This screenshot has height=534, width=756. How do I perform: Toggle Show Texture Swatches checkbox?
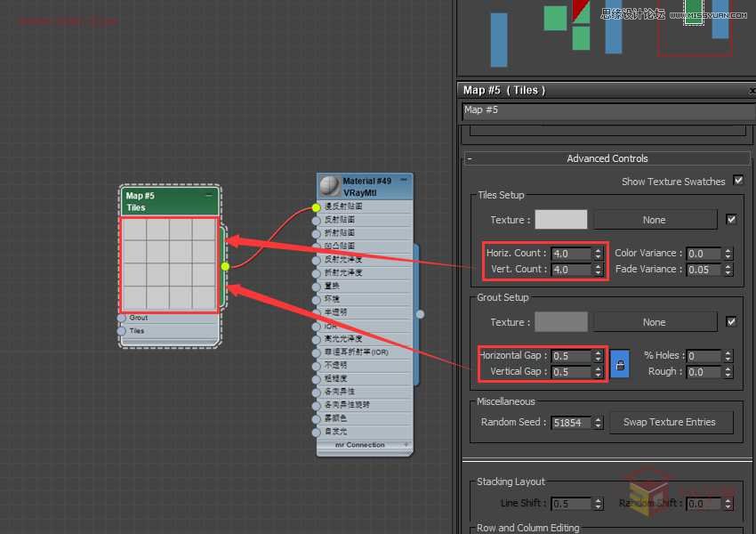click(737, 181)
